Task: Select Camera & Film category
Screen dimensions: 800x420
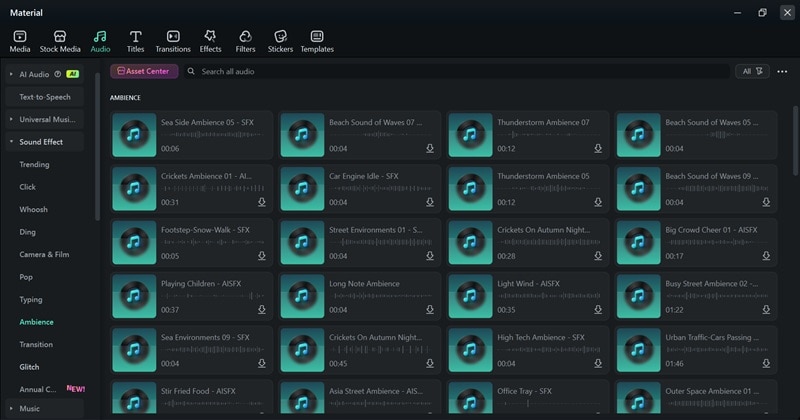Action: click(x=44, y=254)
